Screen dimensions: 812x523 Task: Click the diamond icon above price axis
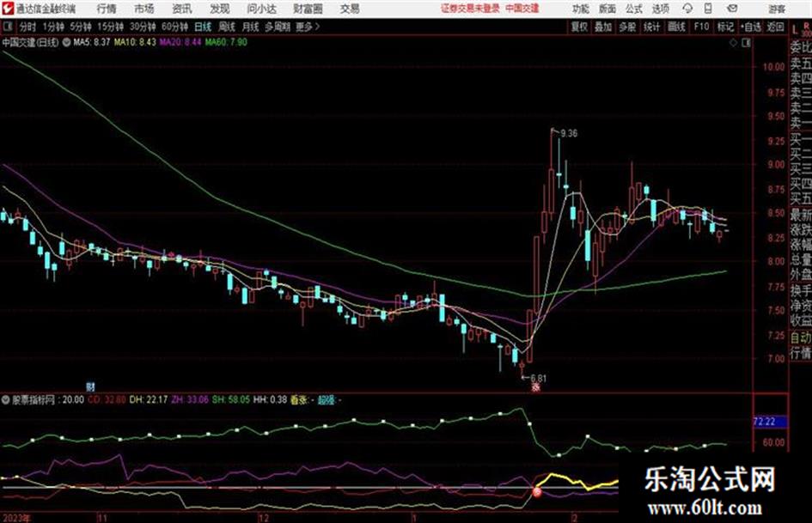[733, 43]
